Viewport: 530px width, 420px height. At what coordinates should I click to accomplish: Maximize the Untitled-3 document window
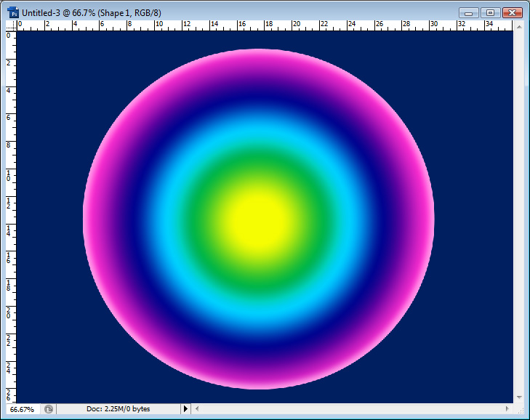coord(490,12)
